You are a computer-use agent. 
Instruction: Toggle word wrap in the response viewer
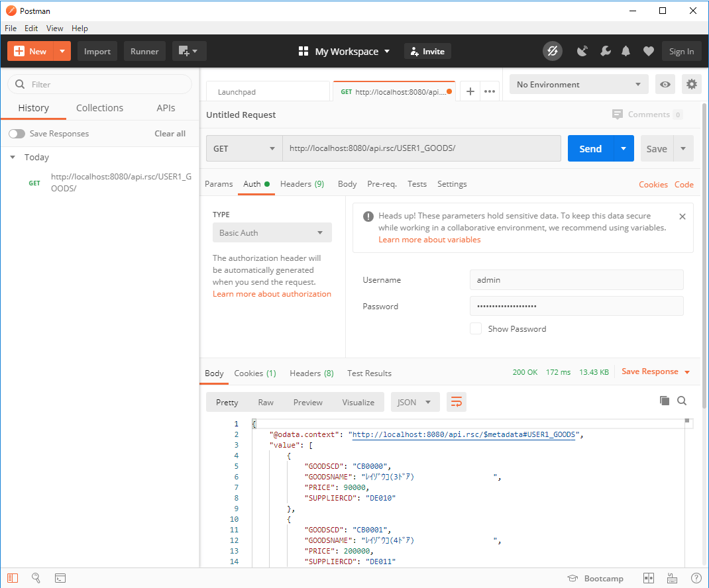456,402
